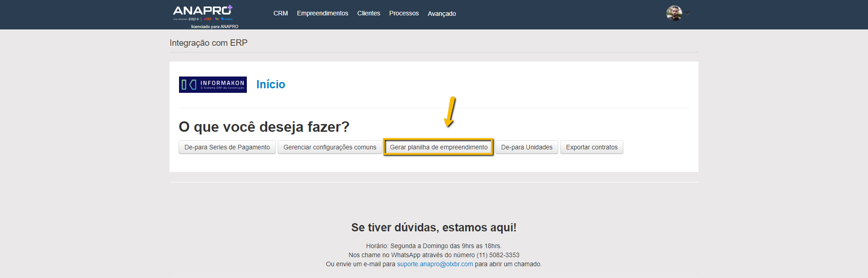
Task: Click the yellow arrow annotation
Action: point(450,112)
